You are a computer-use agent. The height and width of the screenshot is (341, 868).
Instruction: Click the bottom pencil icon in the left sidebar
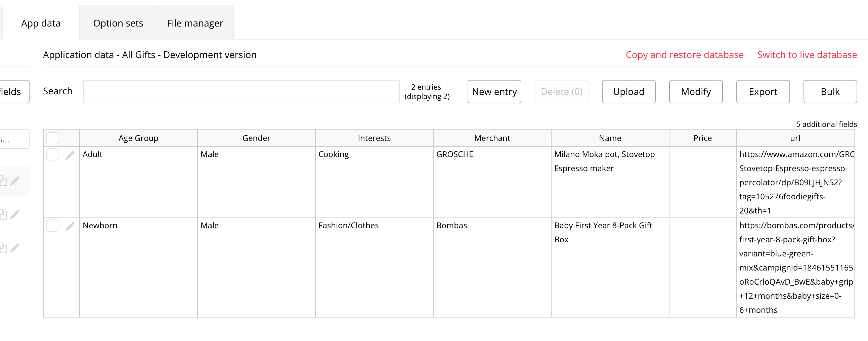click(15, 248)
